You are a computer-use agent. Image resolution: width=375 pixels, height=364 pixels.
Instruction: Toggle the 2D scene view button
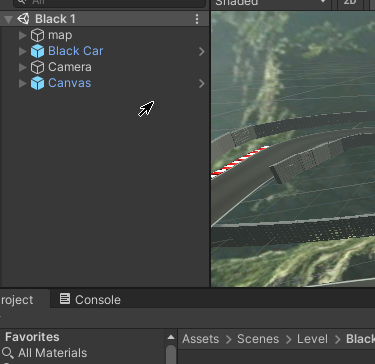tap(350, 3)
